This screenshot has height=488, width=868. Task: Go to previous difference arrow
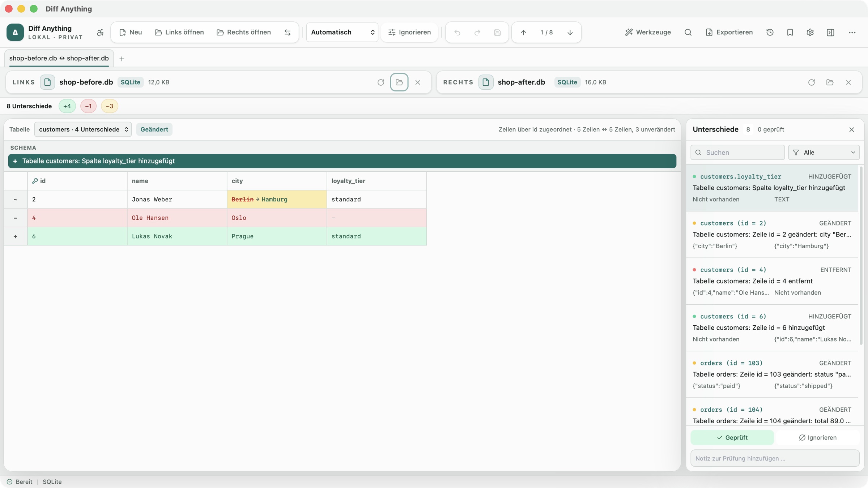tap(523, 33)
